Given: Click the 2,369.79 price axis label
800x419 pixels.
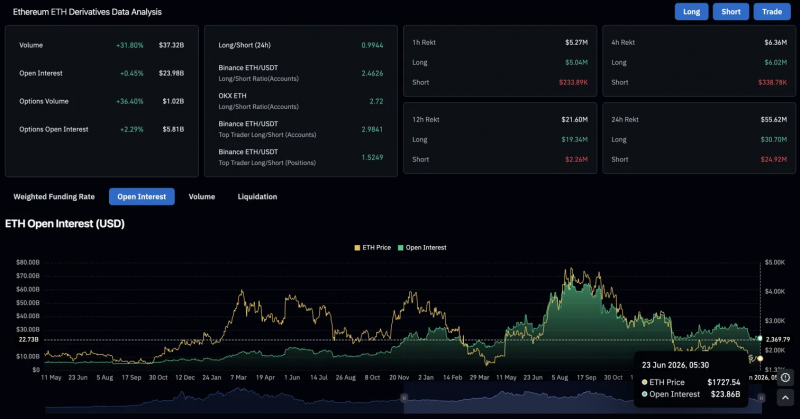Looking at the screenshot, I should pos(778,339).
